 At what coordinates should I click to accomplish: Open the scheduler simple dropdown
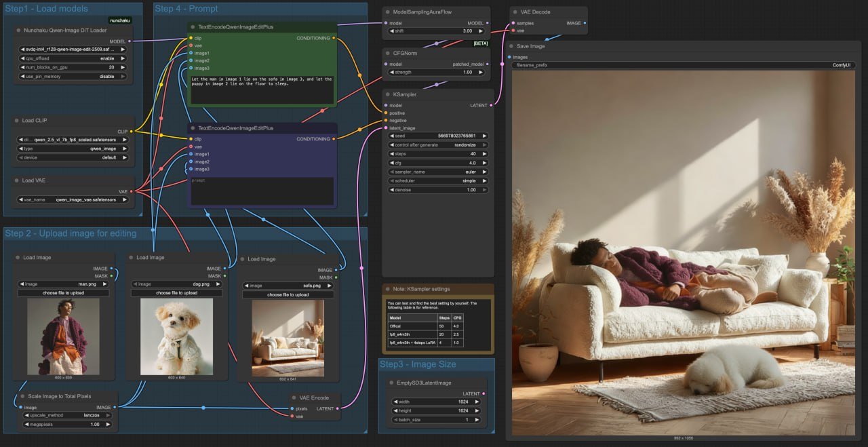pyautogui.click(x=438, y=181)
